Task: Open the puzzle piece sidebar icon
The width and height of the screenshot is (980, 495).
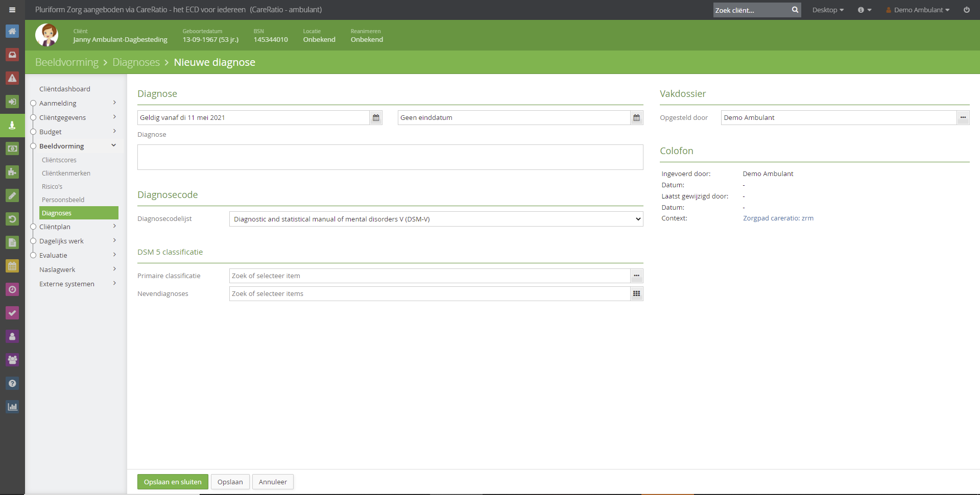Action: pyautogui.click(x=12, y=172)
